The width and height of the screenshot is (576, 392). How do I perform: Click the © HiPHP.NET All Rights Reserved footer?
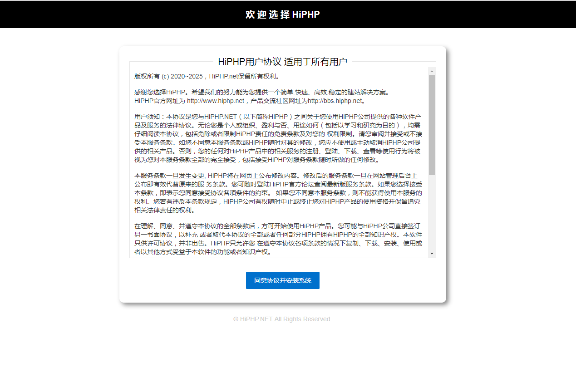pyautogui.click(x=282, y=319)
